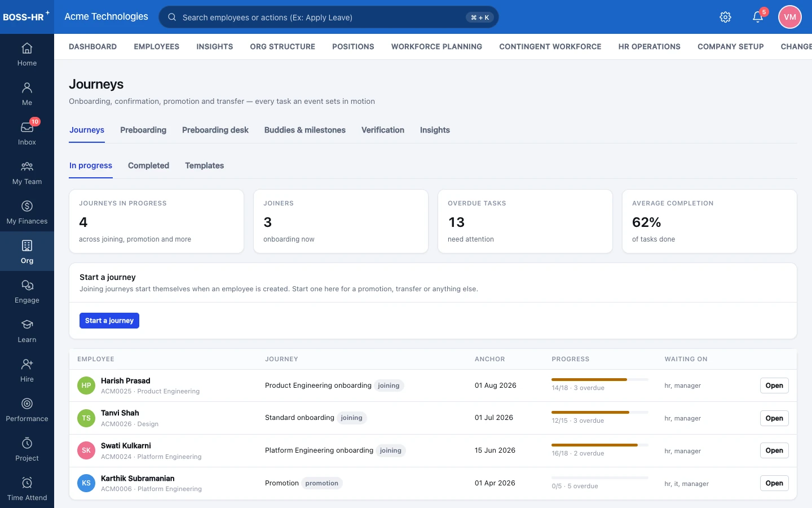Click Tanvi Shah's progress bar
The height and width of the screenshot is (508, 812).
(600, 412)
